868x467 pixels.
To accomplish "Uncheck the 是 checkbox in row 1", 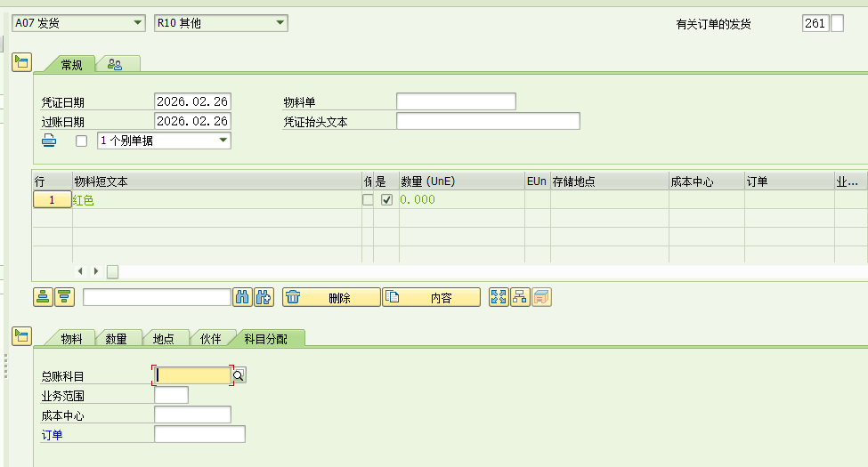I will [x=386, y=200].
